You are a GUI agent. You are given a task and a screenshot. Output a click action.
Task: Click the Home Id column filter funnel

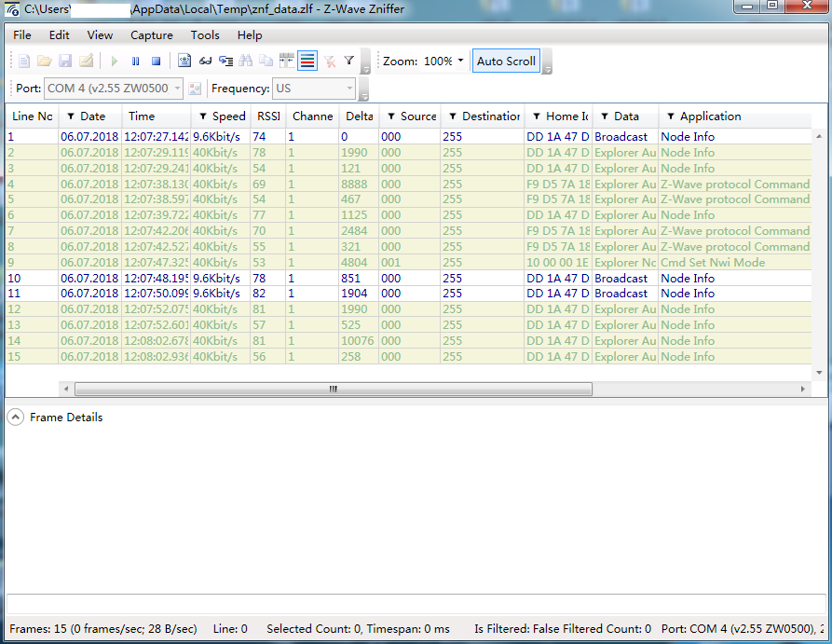[537, 116]
